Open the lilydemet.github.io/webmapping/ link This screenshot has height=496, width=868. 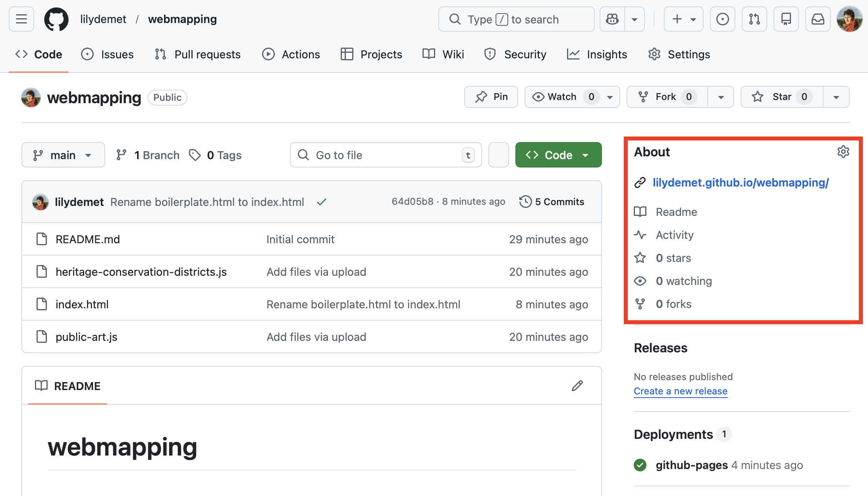pos(741,183)
